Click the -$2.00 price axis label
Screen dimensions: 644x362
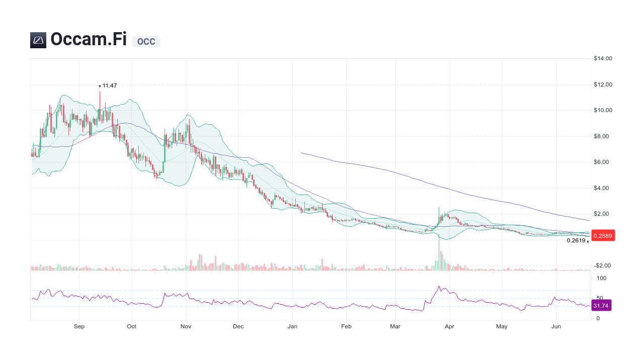click(x=603, y=265)
